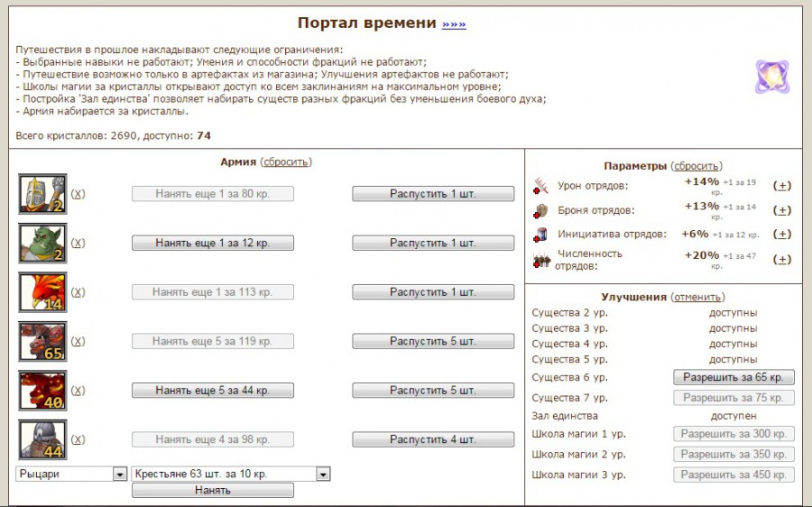Screen dimensions: 812x507
Task: Click the squad initiative parameter icon
Action: 540,235
